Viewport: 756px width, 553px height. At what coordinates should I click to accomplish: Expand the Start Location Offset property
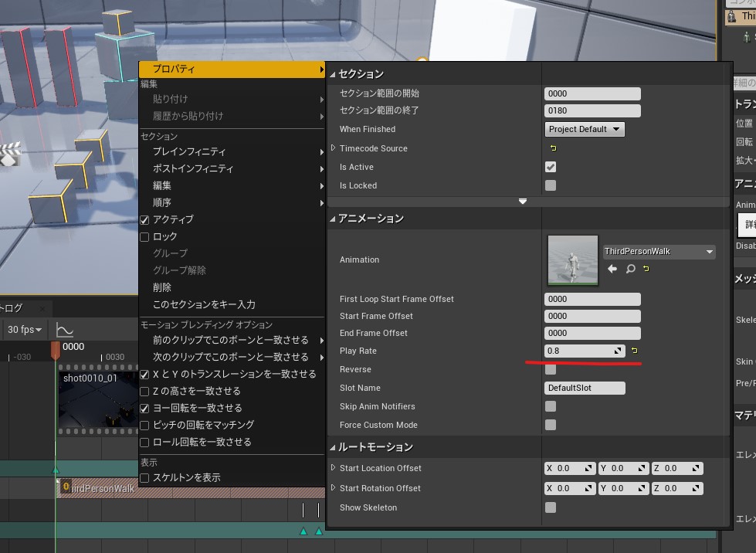[x=333, y=468]
